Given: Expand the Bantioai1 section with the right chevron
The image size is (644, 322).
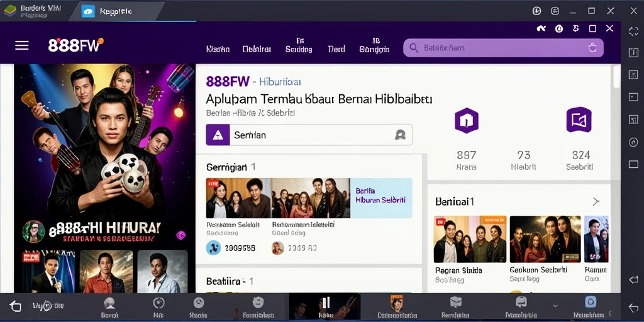Looking at the screenshot, I should click(x=596, y=202).
